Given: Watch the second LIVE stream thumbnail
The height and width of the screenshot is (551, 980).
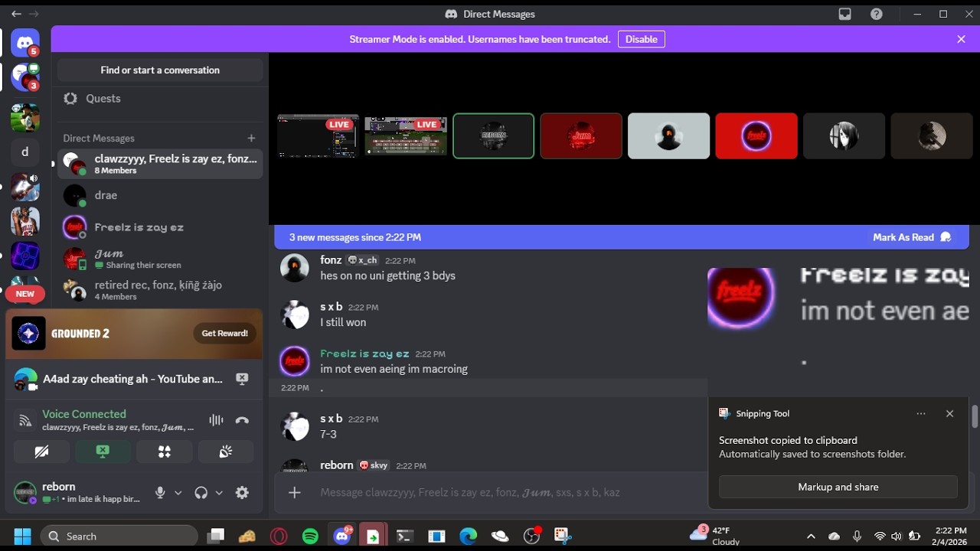Looking at the screenshot, I should [x=406, y=136].
